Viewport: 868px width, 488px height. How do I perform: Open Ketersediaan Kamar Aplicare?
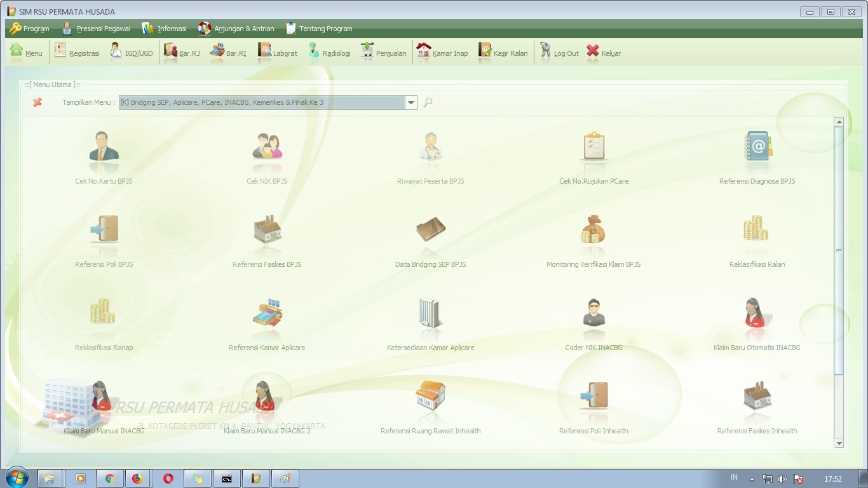[x=430, y=321]
